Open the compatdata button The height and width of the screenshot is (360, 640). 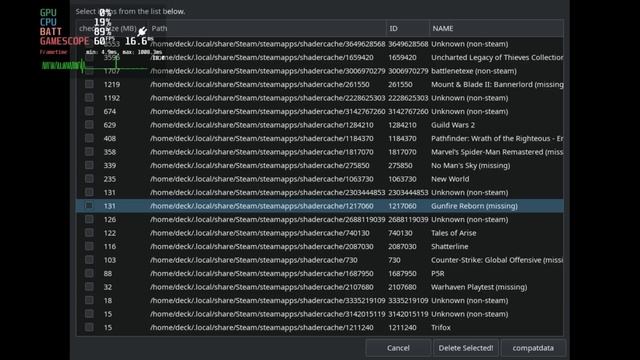(533, 348)
